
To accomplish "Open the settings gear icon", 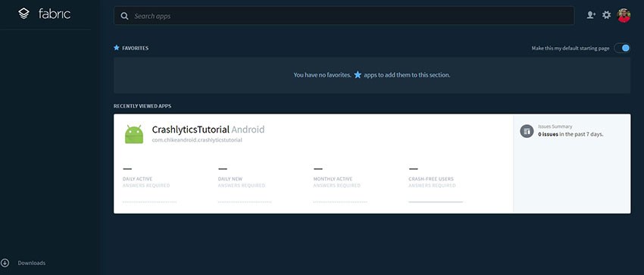I will (607, 15).
